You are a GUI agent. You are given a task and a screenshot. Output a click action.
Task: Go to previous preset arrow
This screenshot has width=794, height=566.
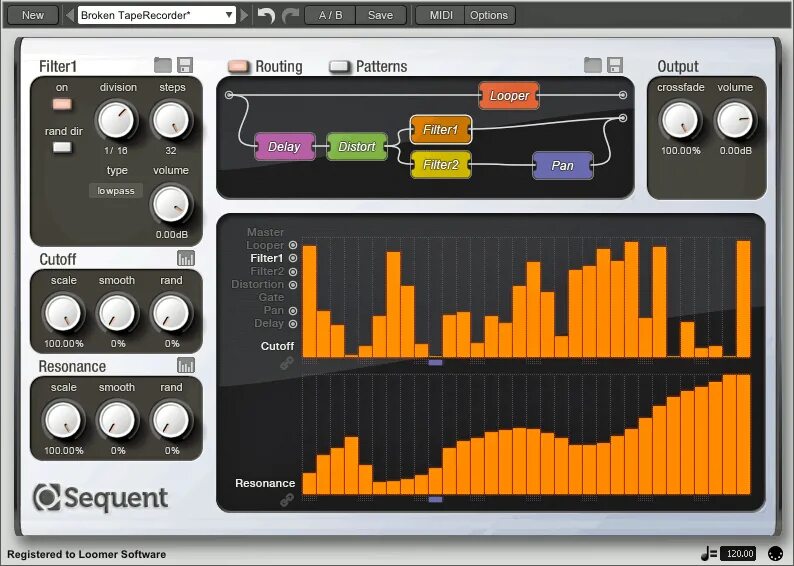(x=70, y=15)
